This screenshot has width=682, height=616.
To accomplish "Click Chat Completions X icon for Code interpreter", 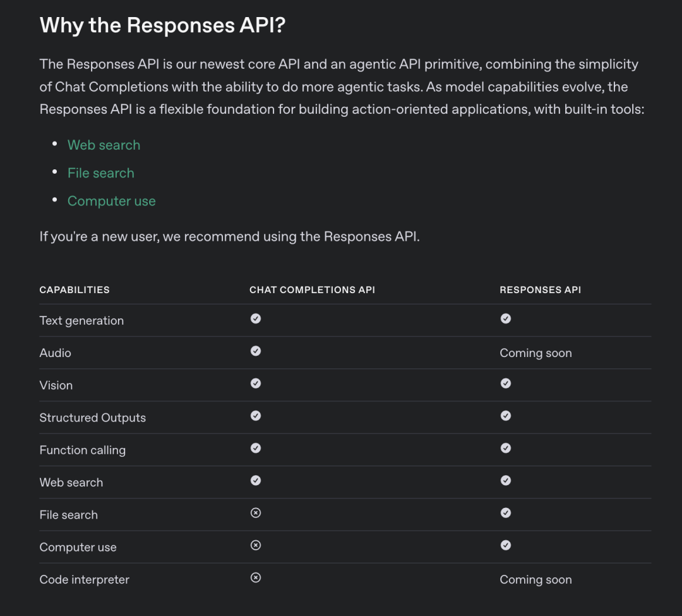I will (x=256, y=577).
